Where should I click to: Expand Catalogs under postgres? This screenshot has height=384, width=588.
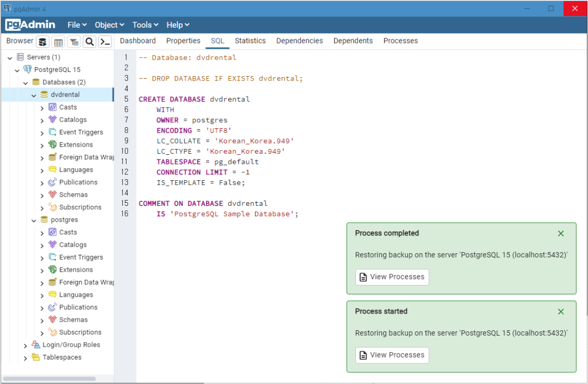[42, 246]
